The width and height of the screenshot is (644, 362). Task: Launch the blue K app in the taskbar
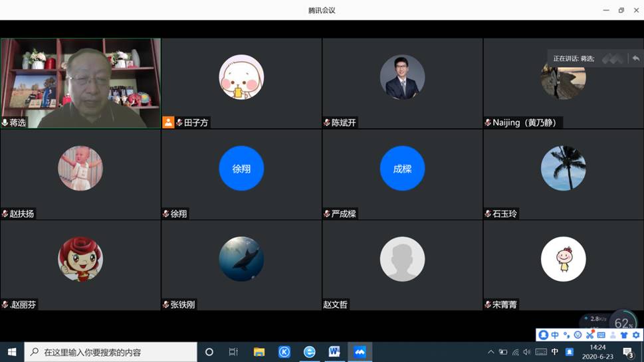point(284,352)
